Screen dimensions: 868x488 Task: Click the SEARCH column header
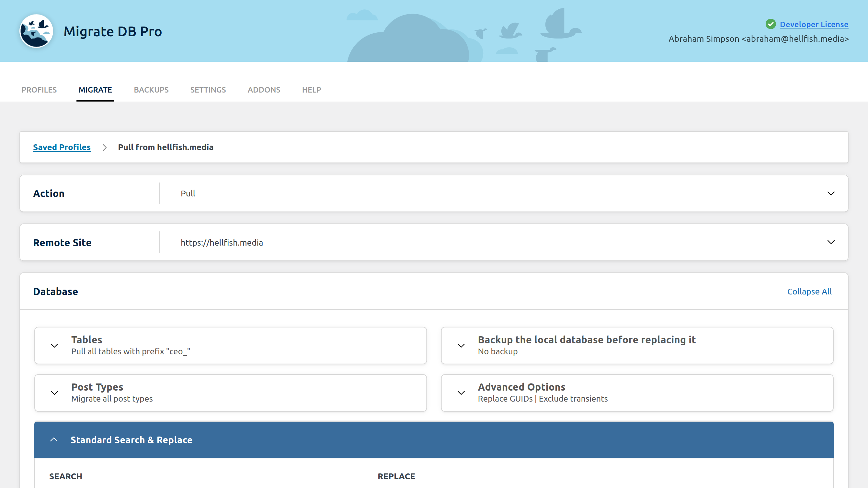(x=66, y=477)
